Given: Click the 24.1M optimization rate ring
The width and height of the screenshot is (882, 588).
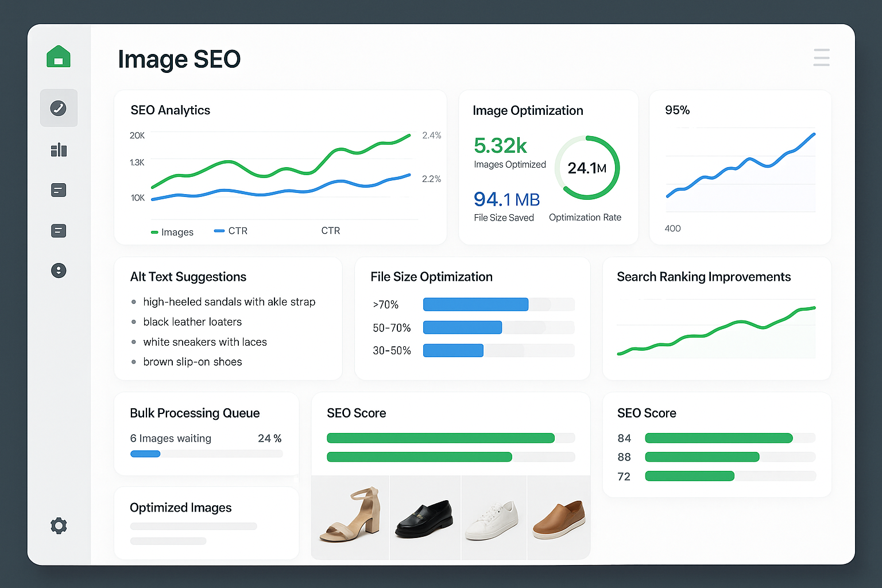Looking at the screenshot, I should pos(587,168).
